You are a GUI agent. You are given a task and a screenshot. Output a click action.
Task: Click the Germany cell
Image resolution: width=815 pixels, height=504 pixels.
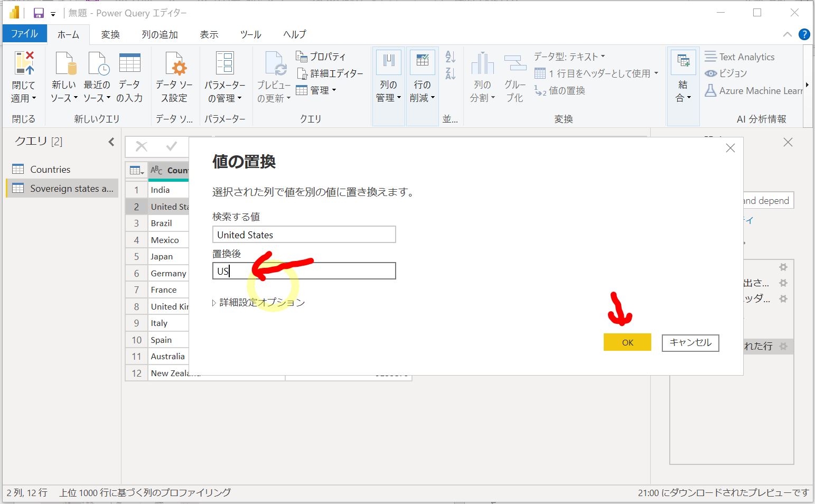coord(168,273)
